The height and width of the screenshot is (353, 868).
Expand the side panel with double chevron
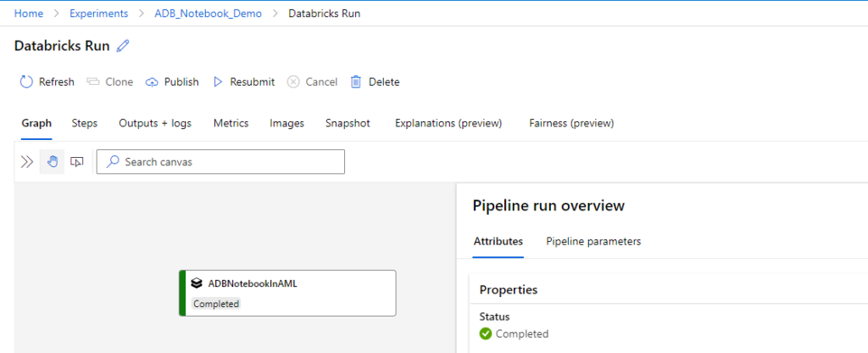tap(26, 162)
